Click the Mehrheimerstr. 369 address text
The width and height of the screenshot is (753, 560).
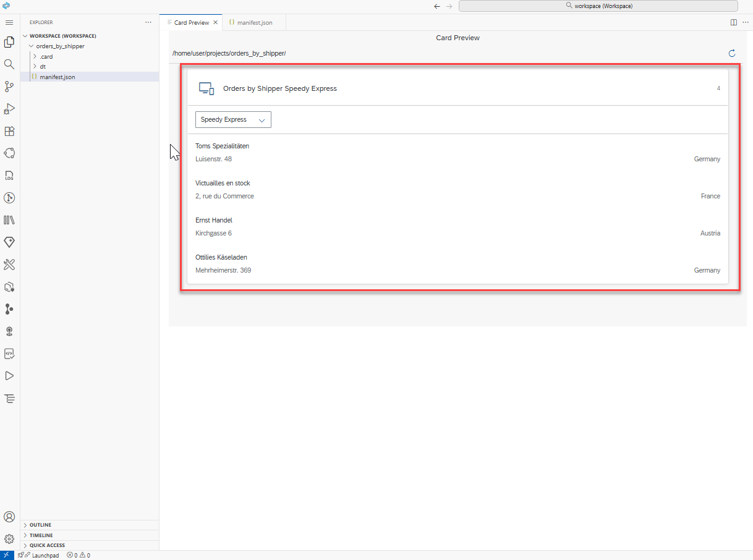tap(223, 270)
